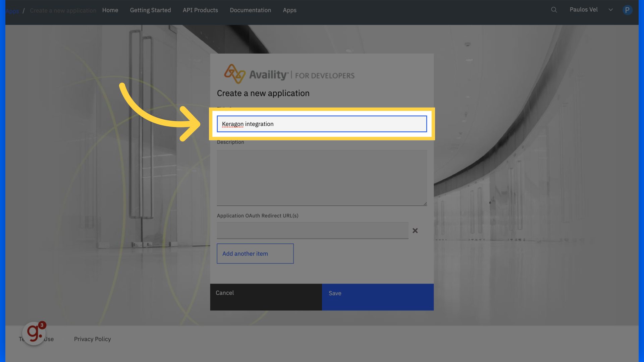The height and width of the screenshot is (362, 644).
Task: Click the user avatar P icon
Action: [627, 10]
